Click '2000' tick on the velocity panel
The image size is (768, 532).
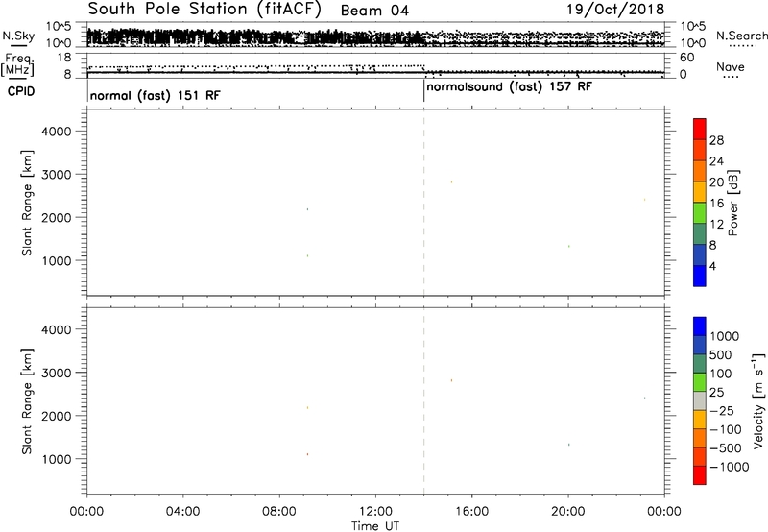(57, 416)
